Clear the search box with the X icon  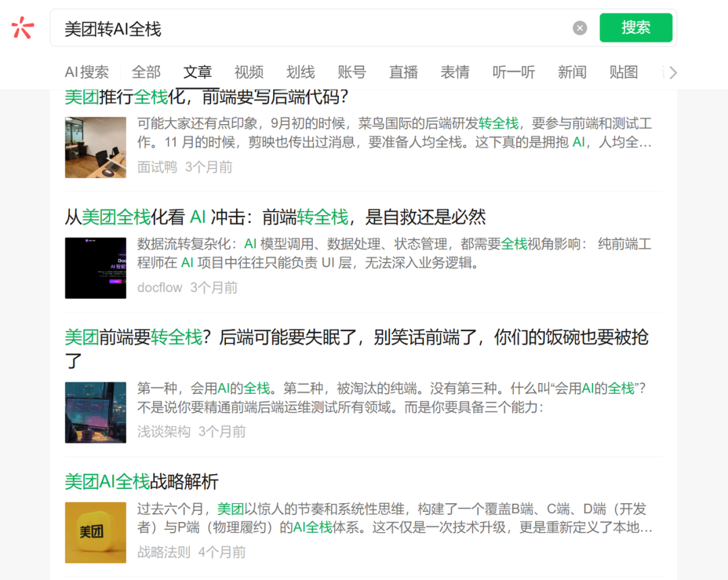coord(580,28)
